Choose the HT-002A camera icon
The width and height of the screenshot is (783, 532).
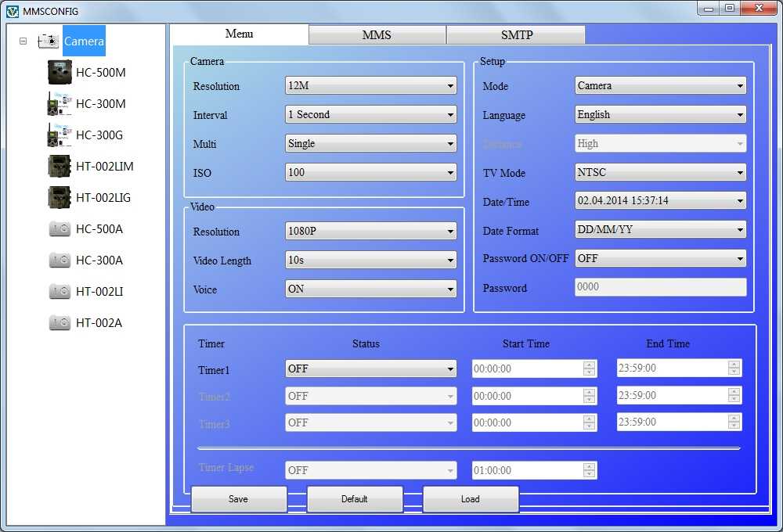coord(60,323)
